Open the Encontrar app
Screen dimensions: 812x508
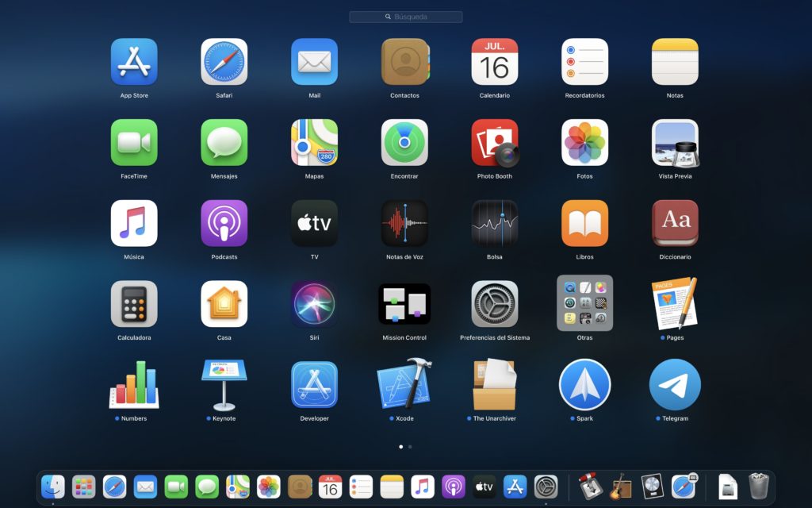[x=404, y=143]
